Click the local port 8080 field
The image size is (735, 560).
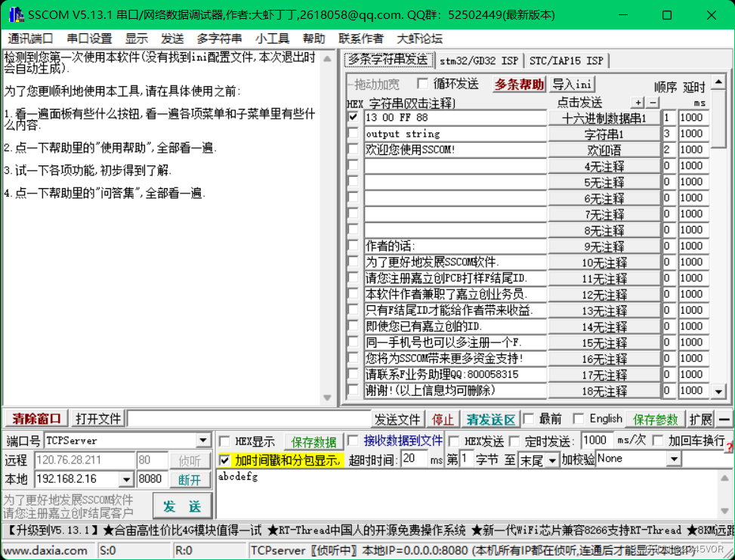tap(152, 479)
